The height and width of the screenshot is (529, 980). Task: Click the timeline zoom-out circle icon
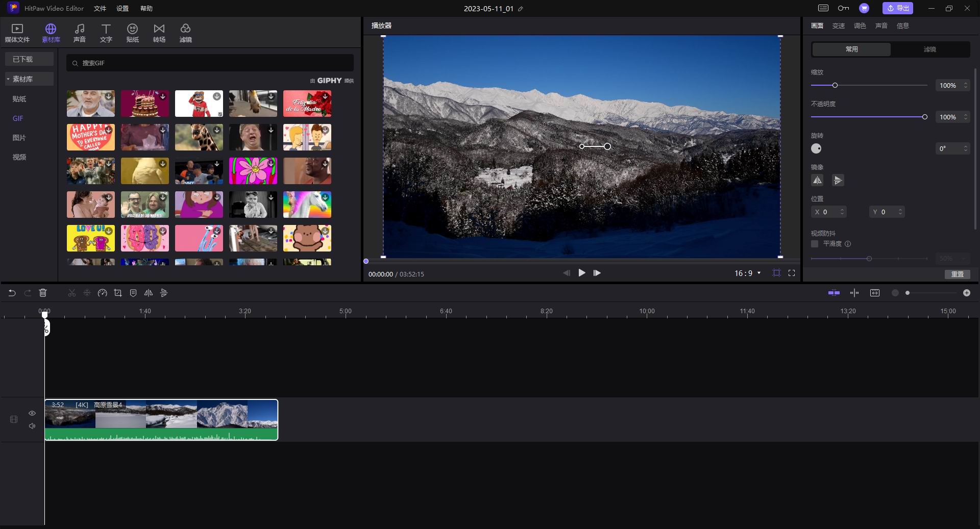(x=895, y=293)
